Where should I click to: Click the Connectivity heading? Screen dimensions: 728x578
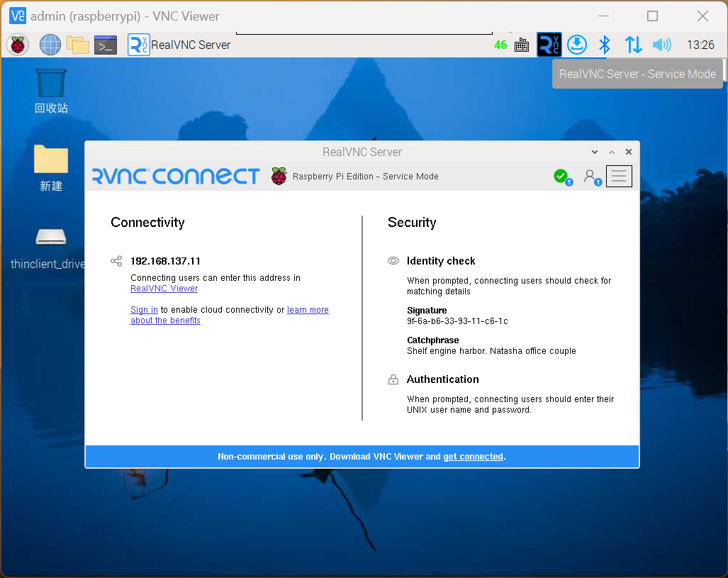(147, 223)
